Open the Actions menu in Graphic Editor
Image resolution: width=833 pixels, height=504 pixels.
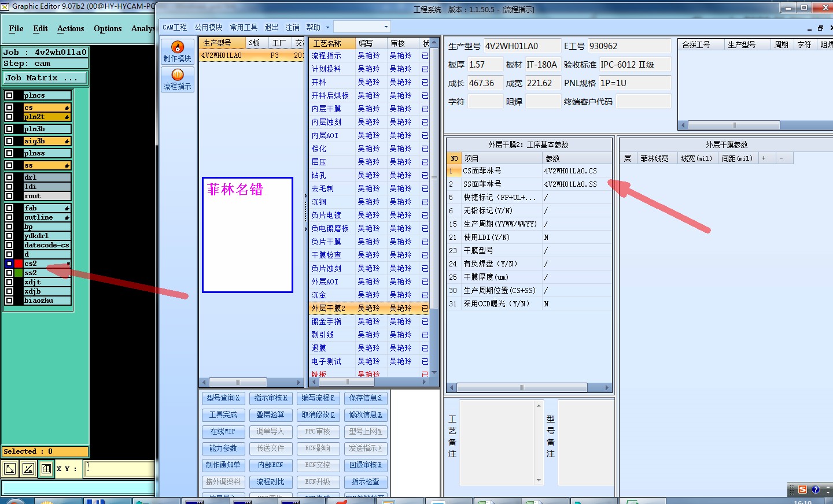[x=71, y=28]
